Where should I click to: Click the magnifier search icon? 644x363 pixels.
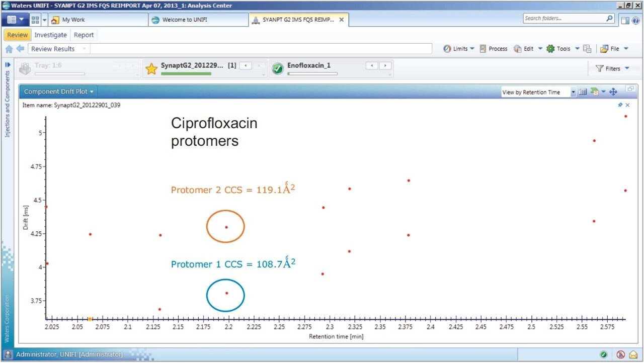click(609, 19)
